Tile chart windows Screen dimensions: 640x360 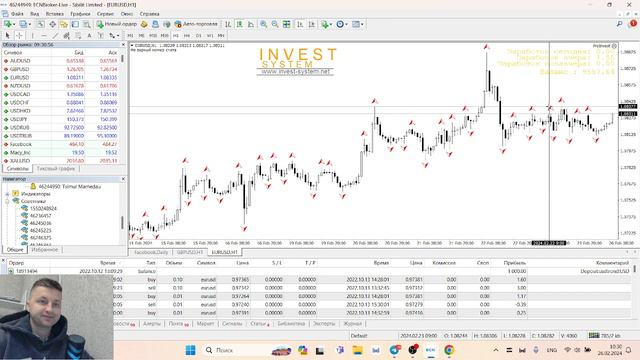coord(287,24)
